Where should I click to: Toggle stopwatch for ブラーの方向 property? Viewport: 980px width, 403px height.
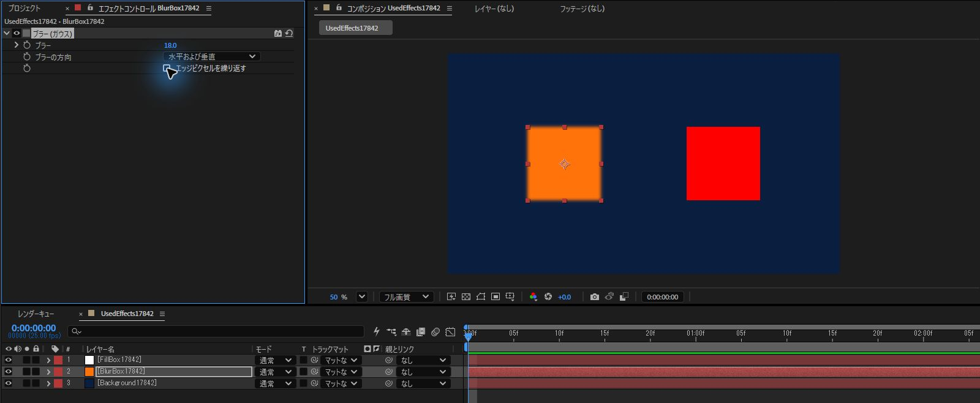pos(27,57)
